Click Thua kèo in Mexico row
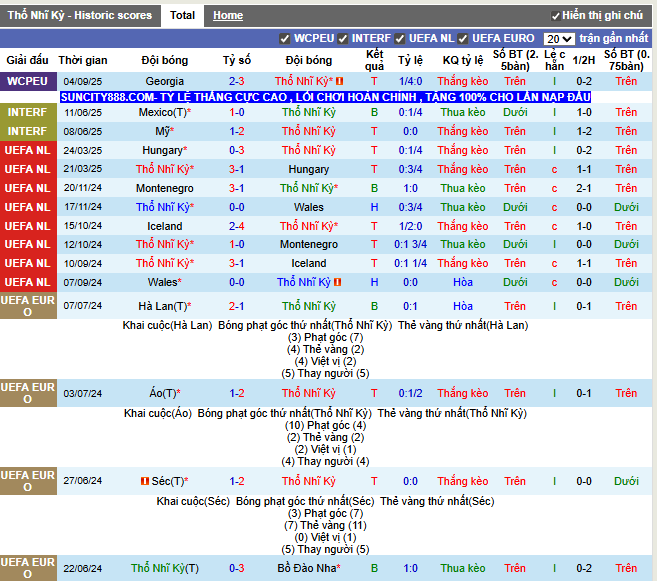 tap(463, 112)
